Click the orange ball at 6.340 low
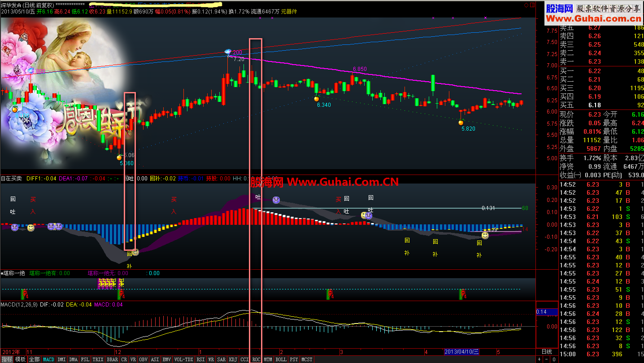 [x=316, y=99]
